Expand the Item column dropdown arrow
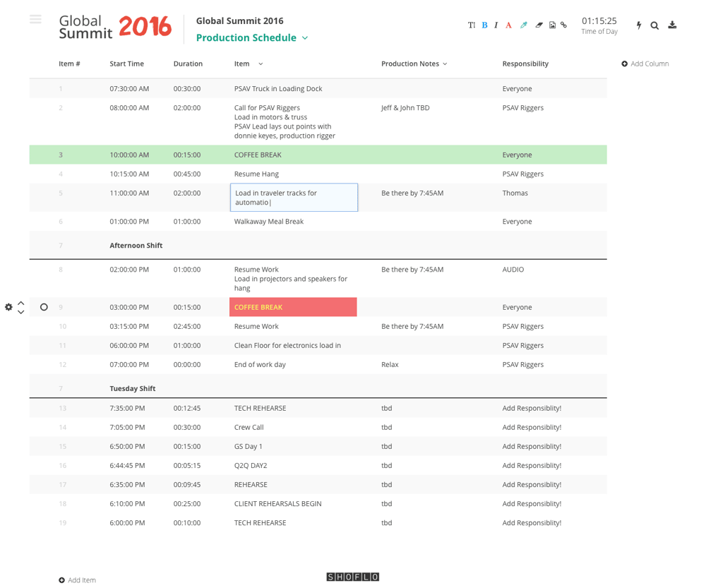 (259, 64)
